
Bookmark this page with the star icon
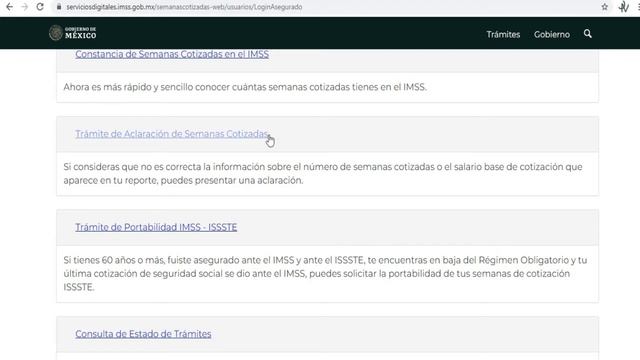tap(604, 7)
